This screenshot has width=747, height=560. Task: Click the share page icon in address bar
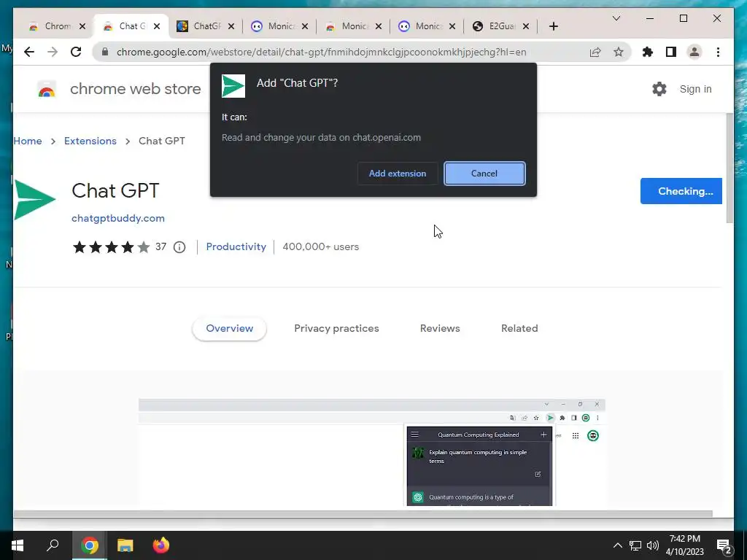point(595,52)
